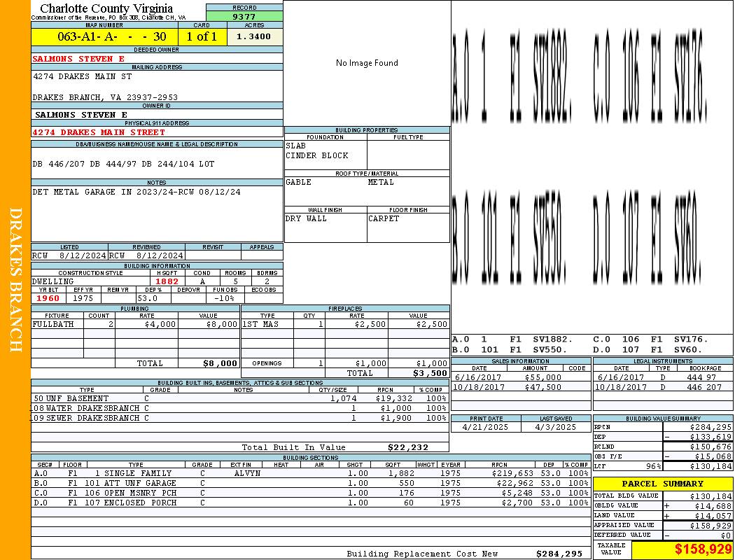Image resolution: width=735 pixels, height=560 pixels.
Task: Select the FULLBATH plumbing fixture row
Action: (135, 324)
